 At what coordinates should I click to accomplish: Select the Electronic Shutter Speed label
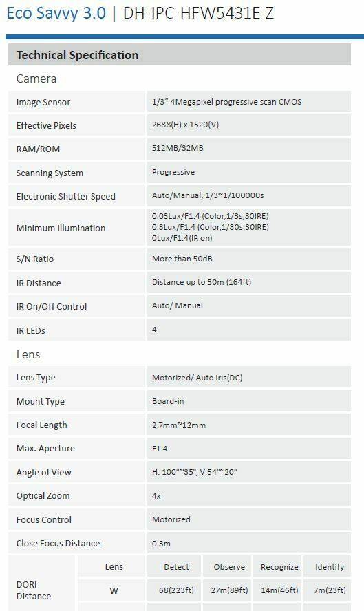pyautogui.click(x=66, y=196)
